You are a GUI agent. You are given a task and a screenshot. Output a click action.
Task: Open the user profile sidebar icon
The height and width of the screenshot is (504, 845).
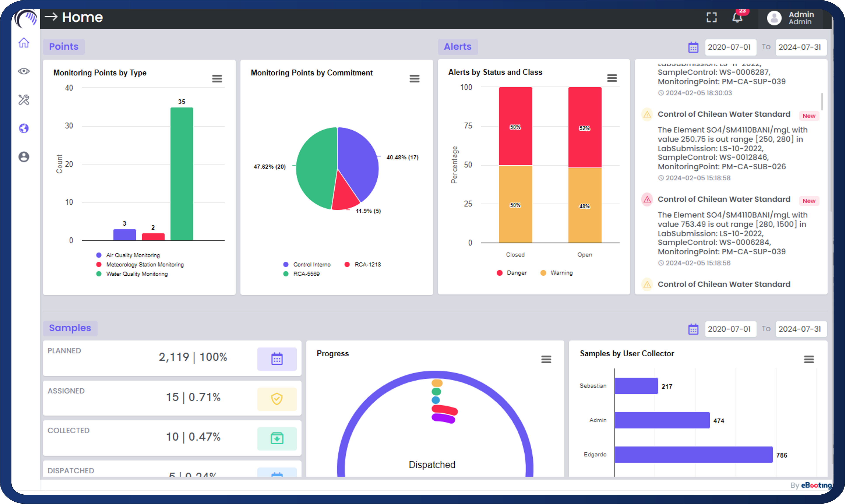click(24, 157)
